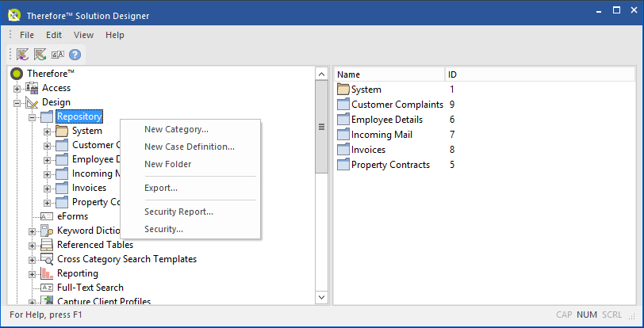The width and height of the screenshot is (644, 328).
Task: Expand the Access tree node
Action: (x=17, y=89)
